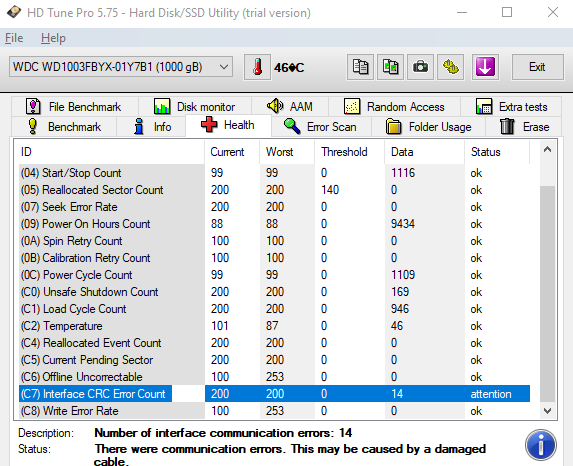Click the Error Scan magnifier icon
Screen dimensions: 573x466
[292, 126]
